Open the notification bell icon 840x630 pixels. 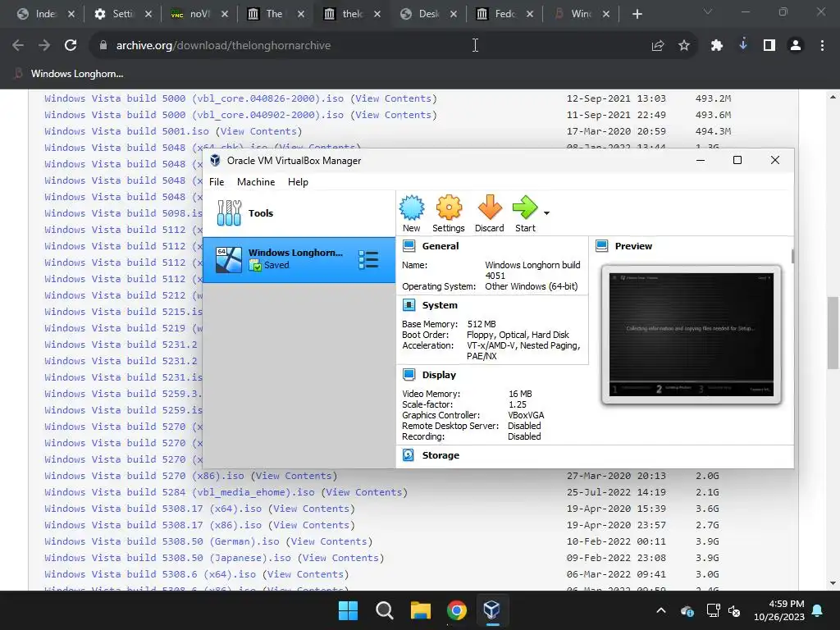pyautogui.click(x=818, y=610)
